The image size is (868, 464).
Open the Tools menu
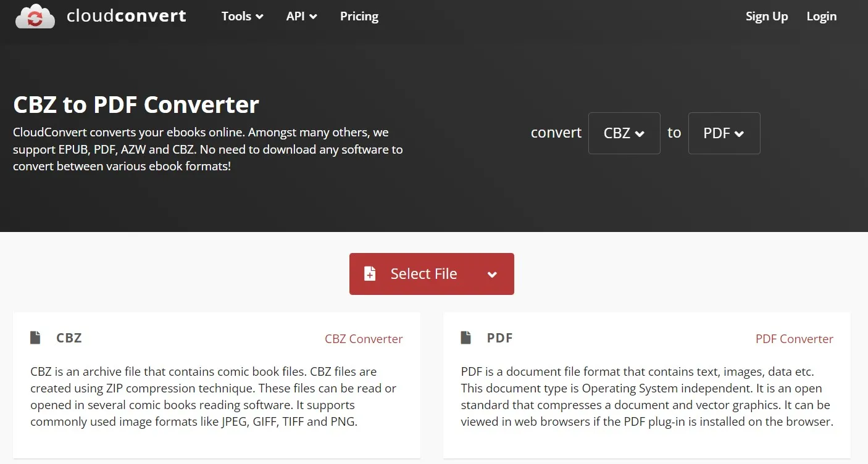(237, 17)
